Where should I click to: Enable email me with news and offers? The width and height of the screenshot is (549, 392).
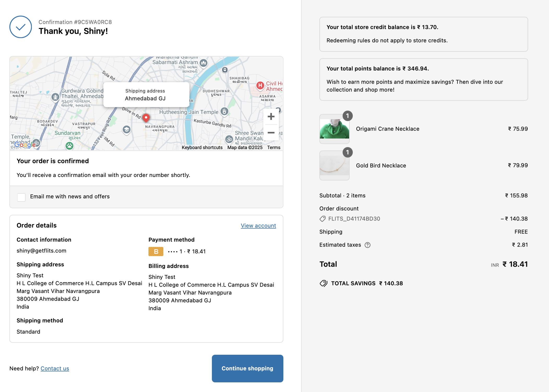point(21,197)
